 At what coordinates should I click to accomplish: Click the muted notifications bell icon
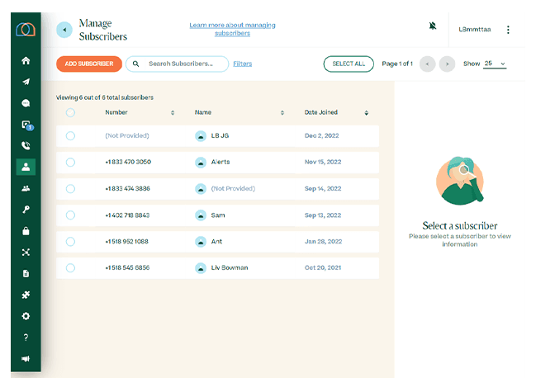point(433,26)
